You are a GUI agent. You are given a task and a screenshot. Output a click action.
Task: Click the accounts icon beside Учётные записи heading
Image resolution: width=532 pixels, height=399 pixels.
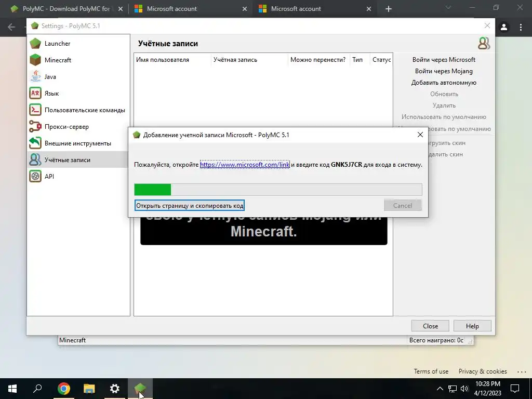484,44
